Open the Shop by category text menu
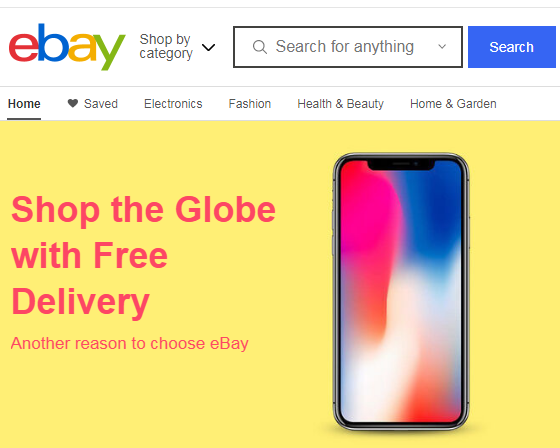The height and width of the screenshot is (448, 560). click(166, 46)
